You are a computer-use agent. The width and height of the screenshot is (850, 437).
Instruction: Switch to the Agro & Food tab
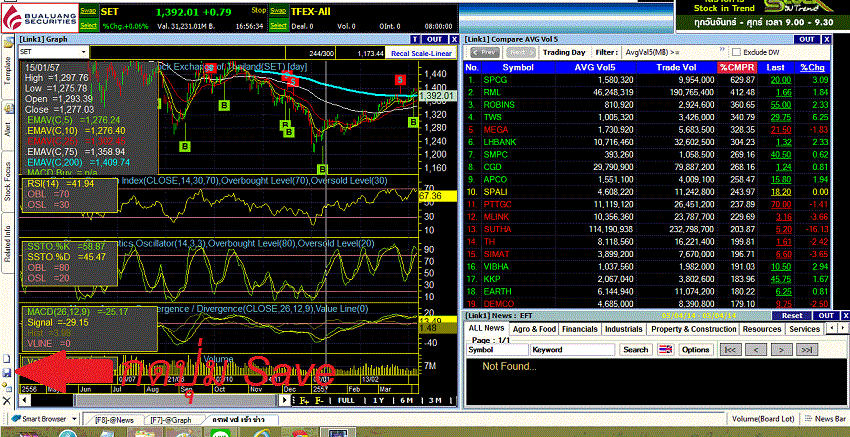click(534, 329)
